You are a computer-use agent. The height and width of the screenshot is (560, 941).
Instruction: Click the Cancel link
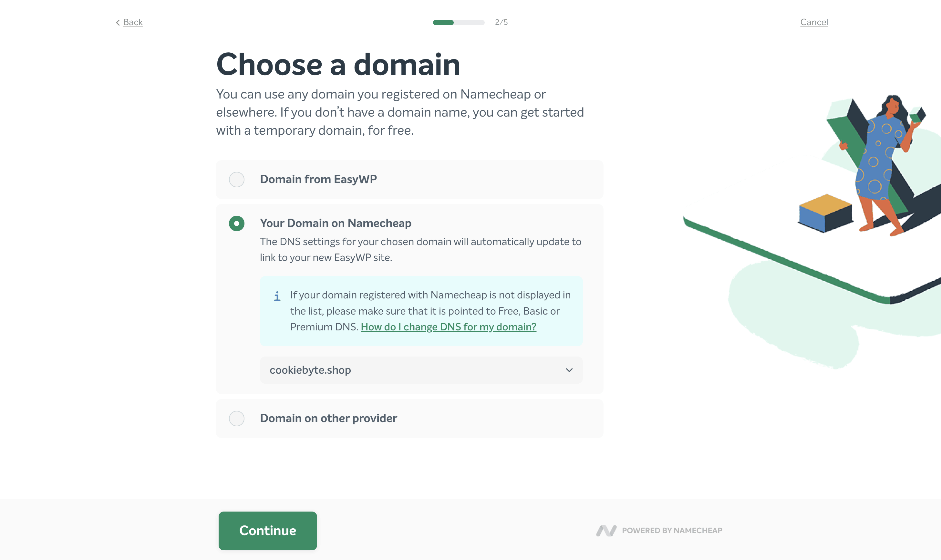coord(814,22)
